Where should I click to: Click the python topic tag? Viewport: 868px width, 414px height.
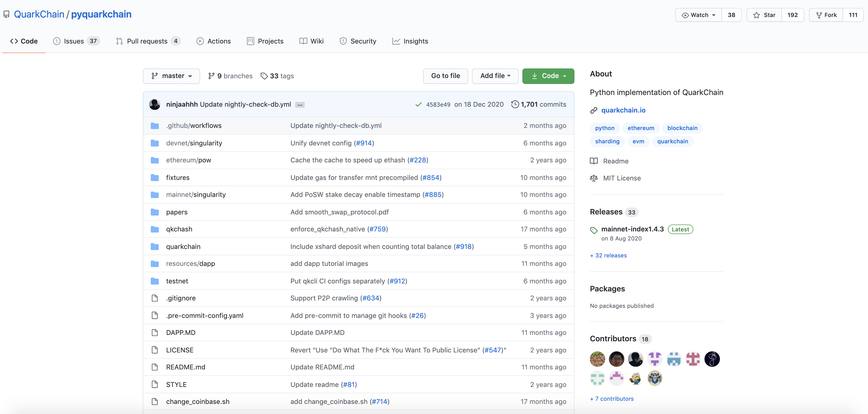pyautogui.click(x=604, y=128)
